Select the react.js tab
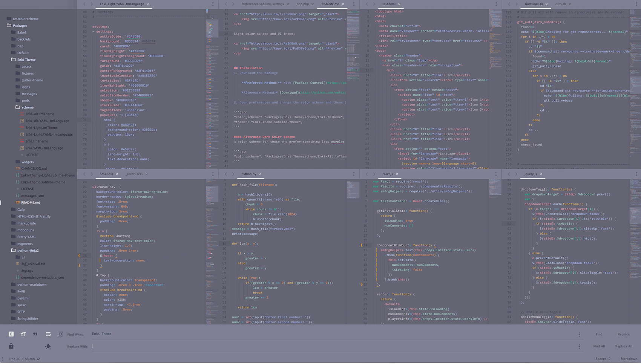The height and width of the screenshot is (364, 641). [388, 174]
